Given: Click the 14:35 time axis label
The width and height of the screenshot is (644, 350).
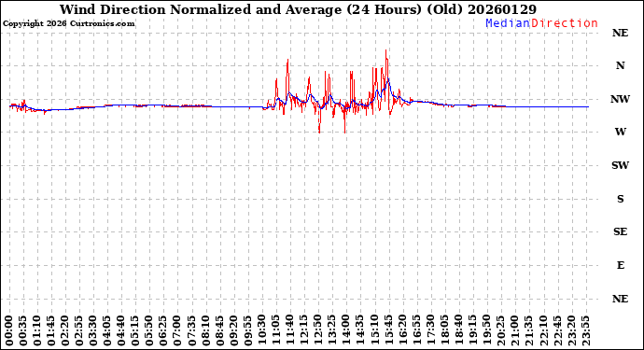Looking at the screenshot, I should click(x=360, y=331).
